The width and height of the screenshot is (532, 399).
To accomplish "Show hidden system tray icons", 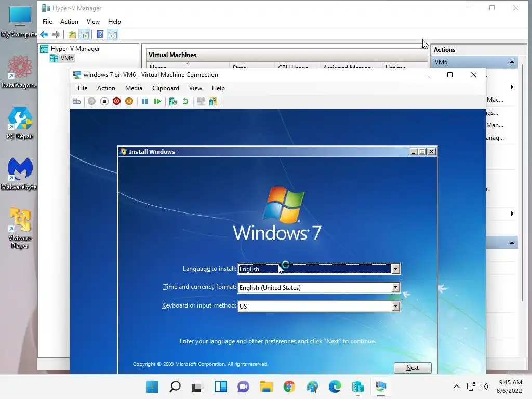I will [457, 387].
